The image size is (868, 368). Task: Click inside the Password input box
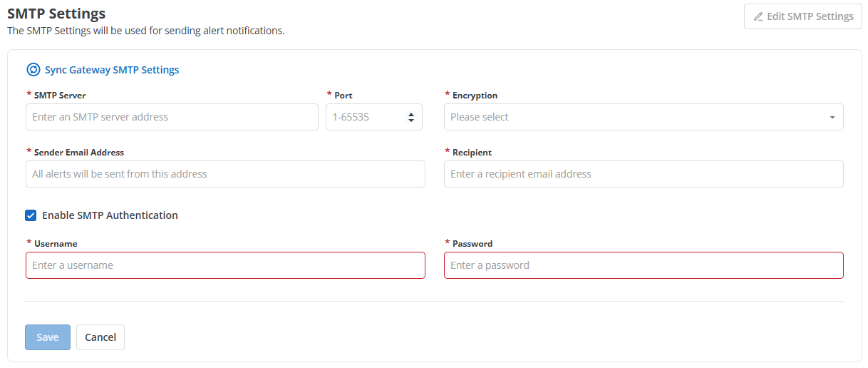pyautogui.click(x=644, y=265)
